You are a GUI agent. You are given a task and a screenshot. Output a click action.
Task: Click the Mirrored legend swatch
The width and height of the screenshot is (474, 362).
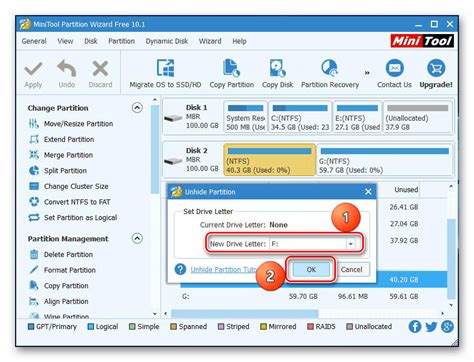[263, 327]
